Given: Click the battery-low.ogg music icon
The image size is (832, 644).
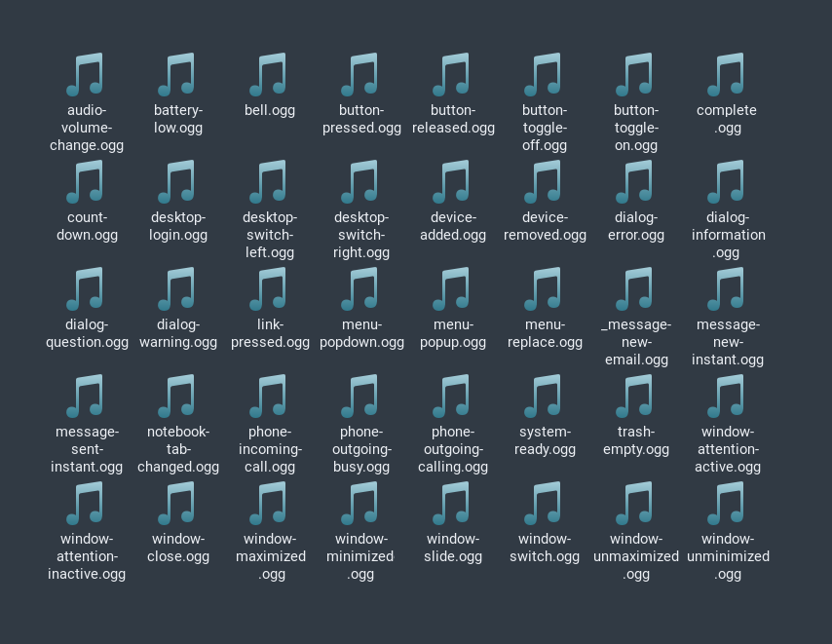Looking at the screenshot, I should 176,74.
